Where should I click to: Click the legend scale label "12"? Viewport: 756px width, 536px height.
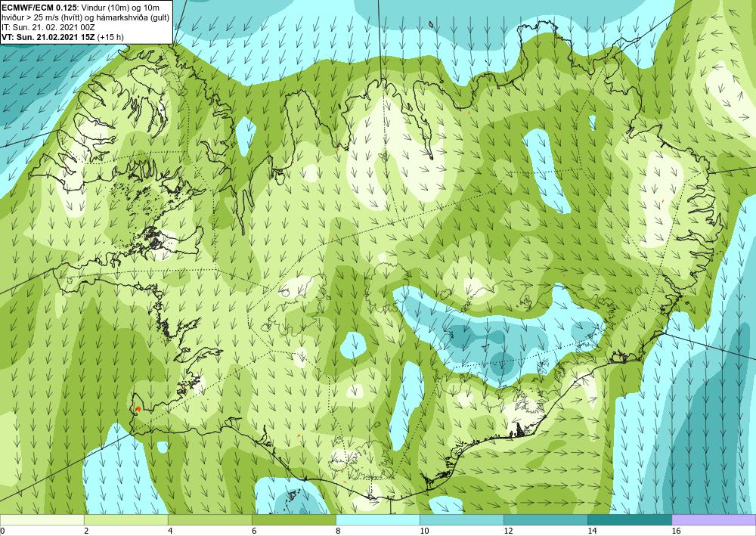click(508, 531)
